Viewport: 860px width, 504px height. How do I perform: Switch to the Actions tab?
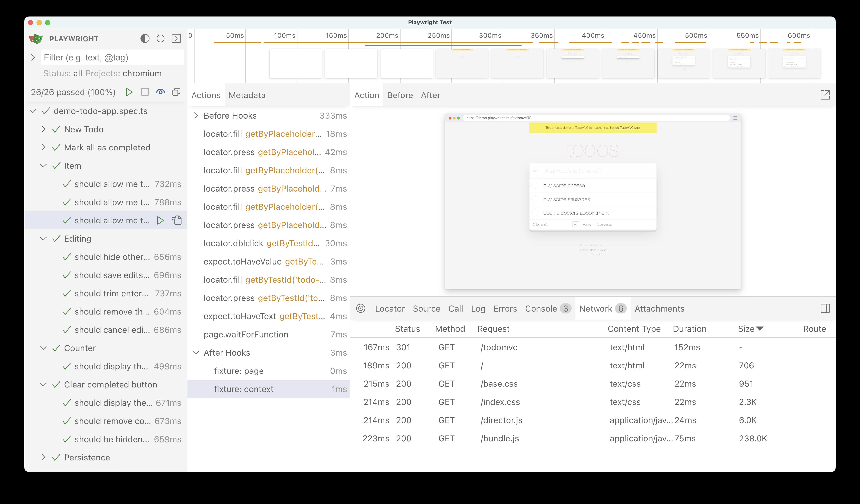click(206, 95)
